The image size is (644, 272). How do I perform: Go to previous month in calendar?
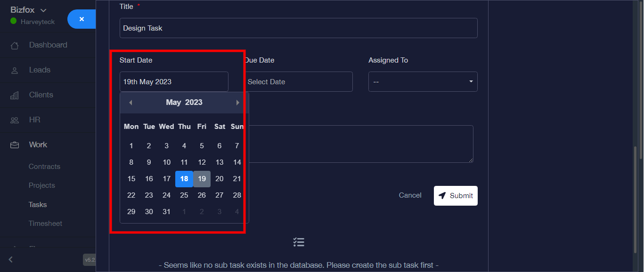[x=130, y=103]
